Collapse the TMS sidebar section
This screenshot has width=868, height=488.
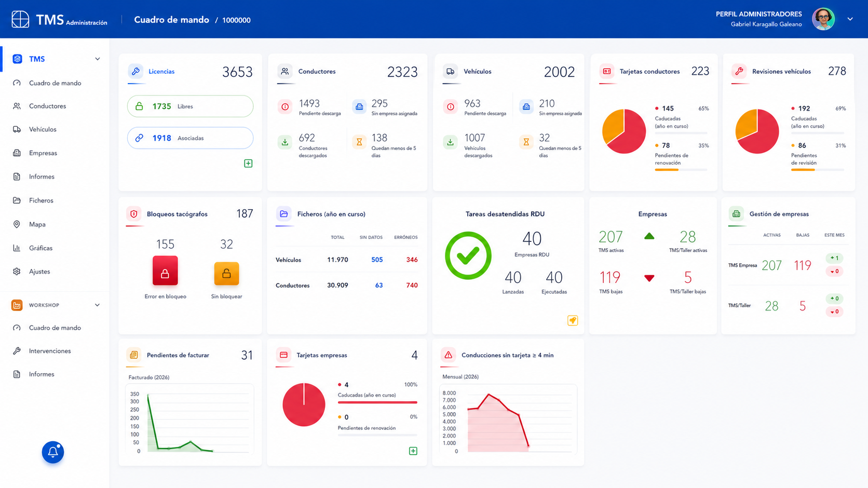pos(98,59)
